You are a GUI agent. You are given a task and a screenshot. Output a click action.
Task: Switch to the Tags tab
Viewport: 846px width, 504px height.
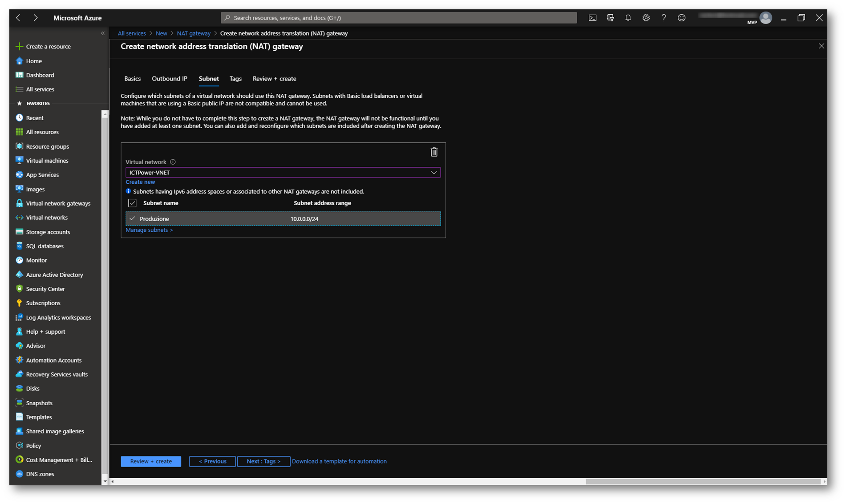235,79
